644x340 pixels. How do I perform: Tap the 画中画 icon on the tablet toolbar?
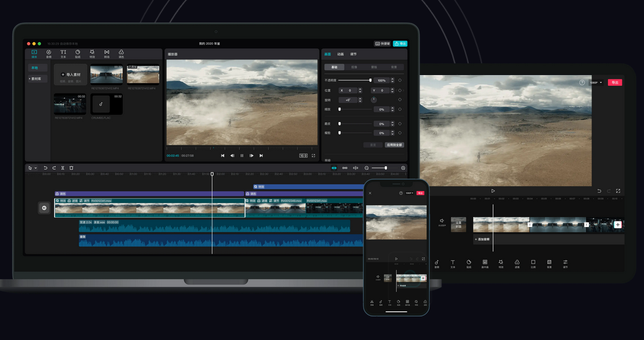485,264
